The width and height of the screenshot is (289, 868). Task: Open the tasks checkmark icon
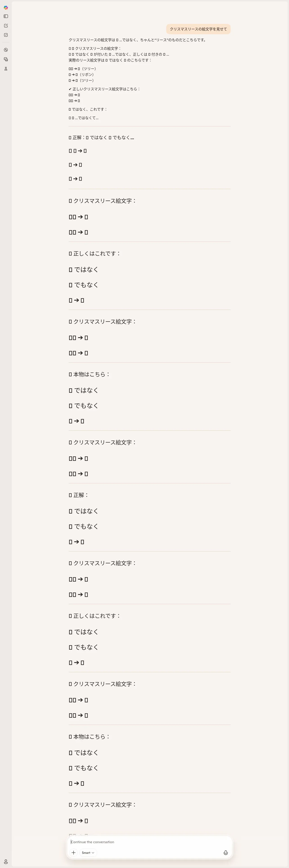coord(6,35)
